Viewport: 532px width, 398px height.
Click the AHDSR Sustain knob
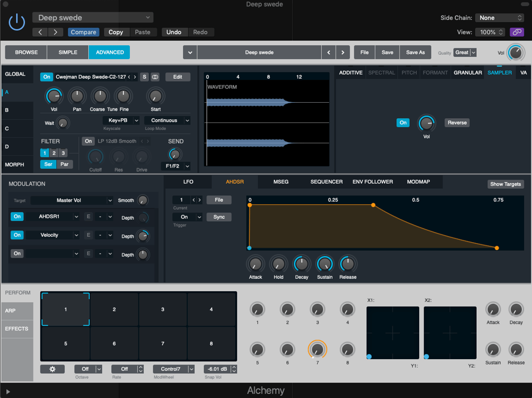tap(325, 264)
